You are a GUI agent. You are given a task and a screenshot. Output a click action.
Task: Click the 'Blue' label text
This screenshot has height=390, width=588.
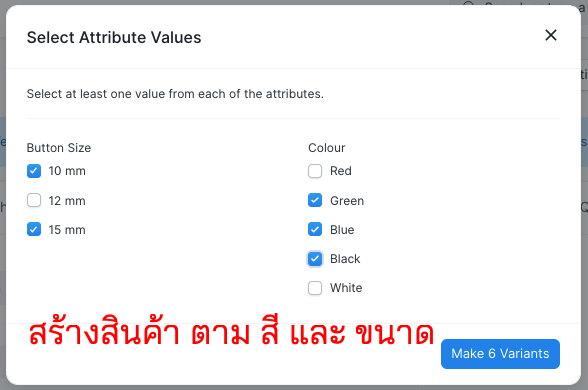coord(342,230)
